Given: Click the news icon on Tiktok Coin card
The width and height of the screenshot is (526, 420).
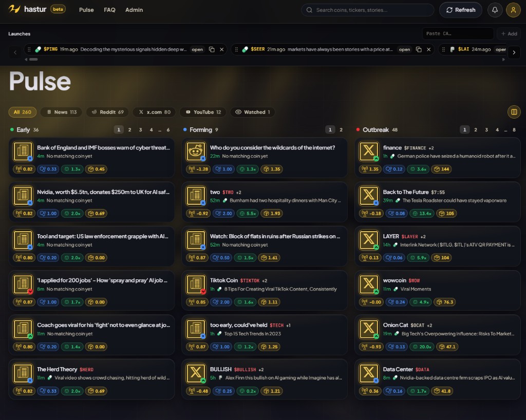Looking at the screenshot, I should click(196, 284).
